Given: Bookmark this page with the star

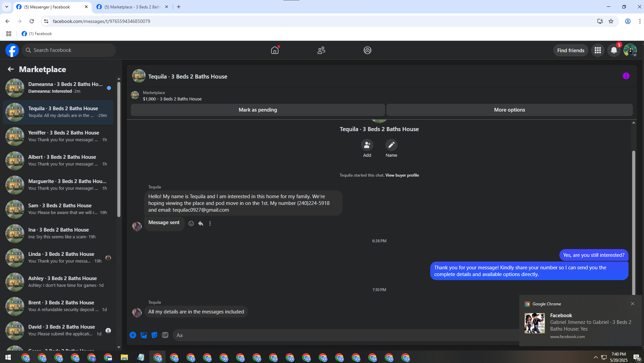Looking at the screenshot, I should point(611,21).
